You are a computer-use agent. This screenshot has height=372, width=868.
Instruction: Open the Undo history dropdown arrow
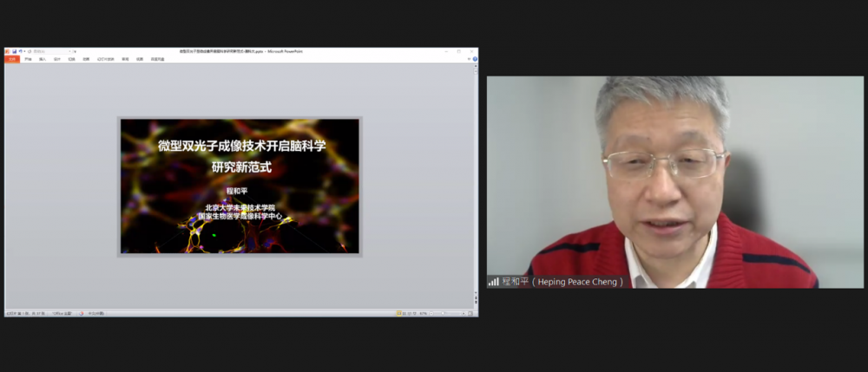[26, 51]
